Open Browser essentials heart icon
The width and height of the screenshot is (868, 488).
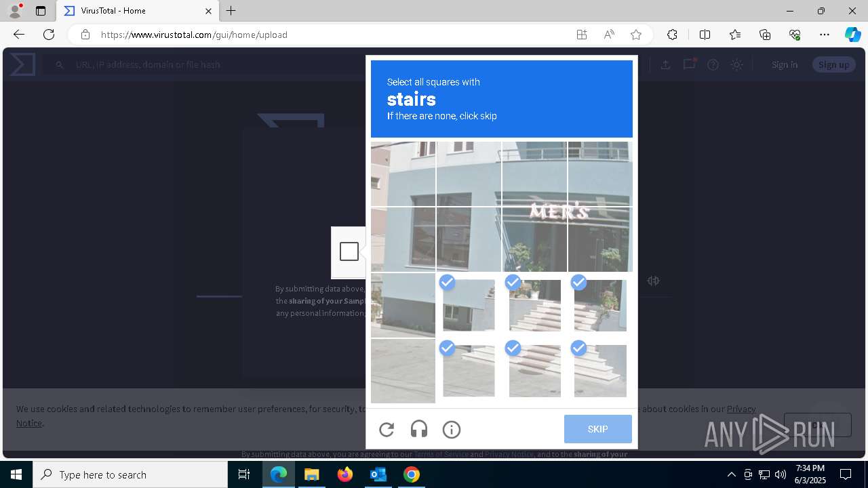795,35
